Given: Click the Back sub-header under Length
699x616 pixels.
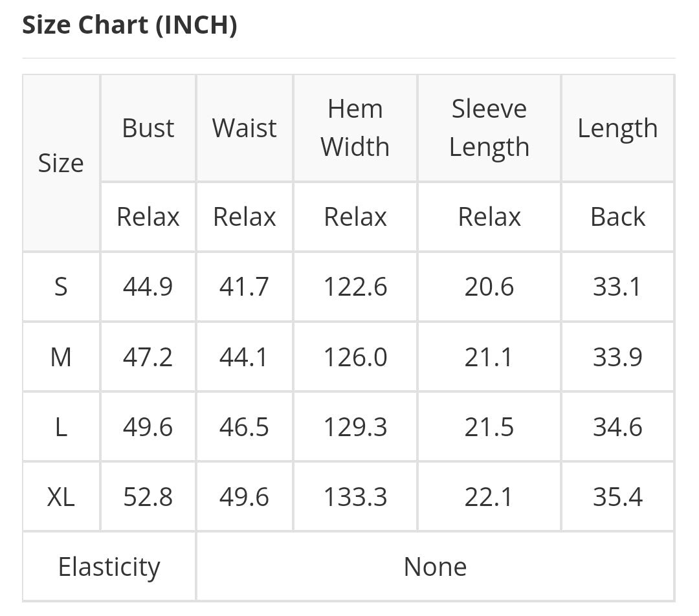Looking at the screenshot, I should pos(617,217).
